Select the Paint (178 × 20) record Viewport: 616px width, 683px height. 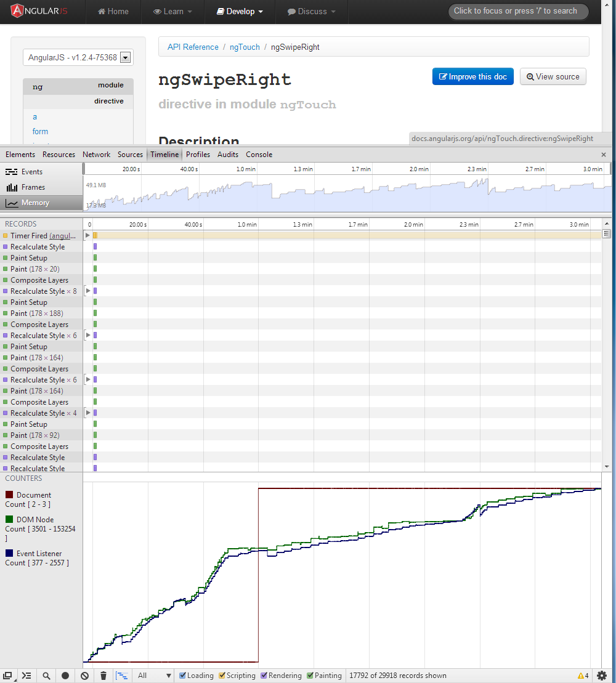click(x=41, y=269)
